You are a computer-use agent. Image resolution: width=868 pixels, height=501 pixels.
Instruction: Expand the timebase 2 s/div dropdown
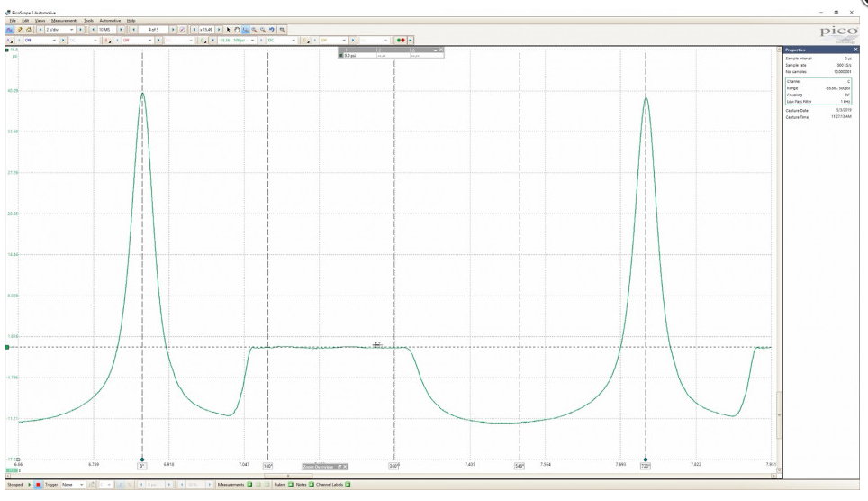[72, 30]
